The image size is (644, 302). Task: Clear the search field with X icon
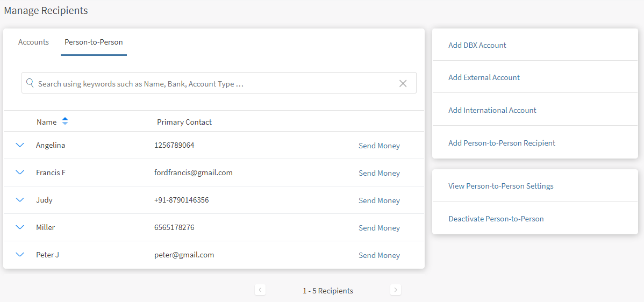pos(403,83)
